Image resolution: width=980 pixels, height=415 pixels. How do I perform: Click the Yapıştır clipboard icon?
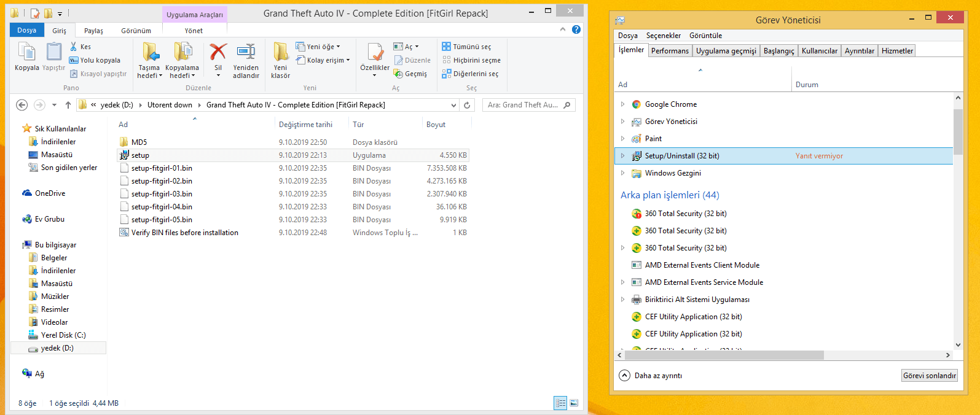click(53, 52)
